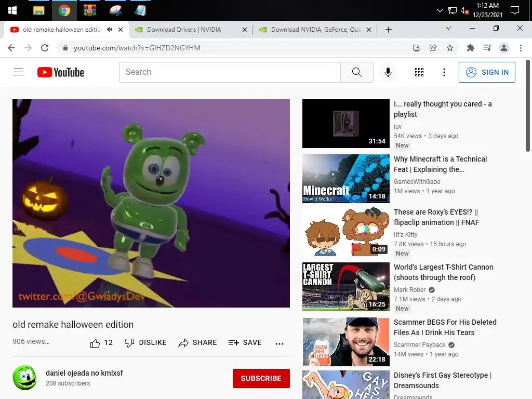Go back with browser back arrow
The height and width of the screenshot is (399, 532).
click(11, 48)
